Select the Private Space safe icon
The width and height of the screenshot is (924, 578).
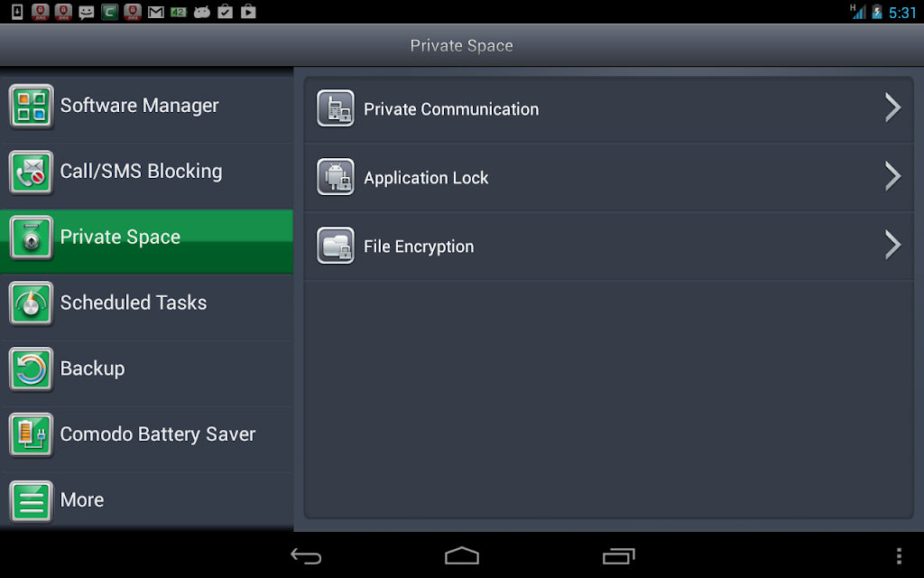(32, 238)
